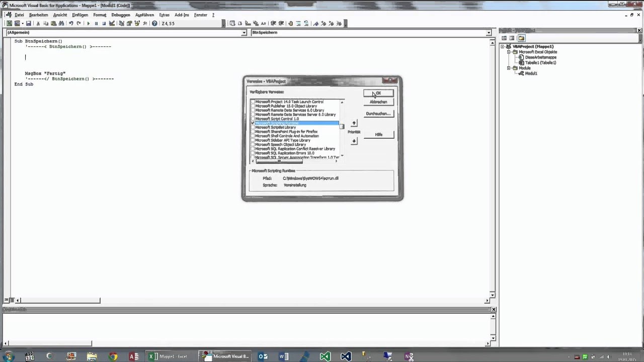Open the Bearbeiten menu
This screenshot has width=644, height=362.
pyautogui.click(x=38, y=15)
